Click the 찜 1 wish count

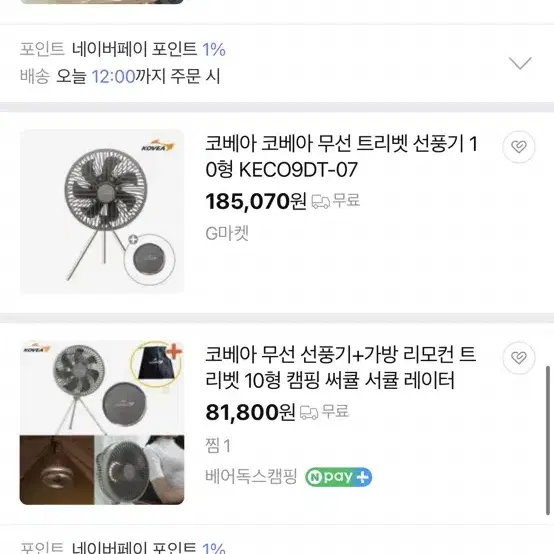(x=218, y=445)
